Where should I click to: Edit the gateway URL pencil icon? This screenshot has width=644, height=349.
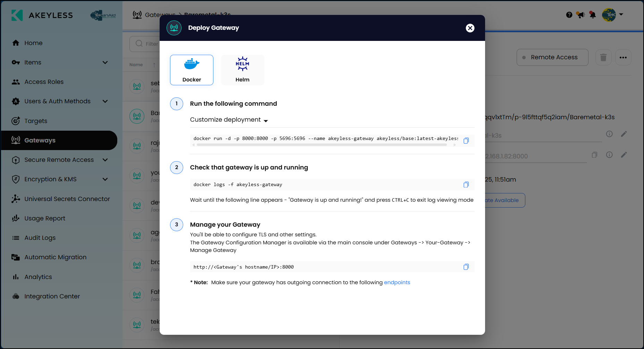coord(624,155)
